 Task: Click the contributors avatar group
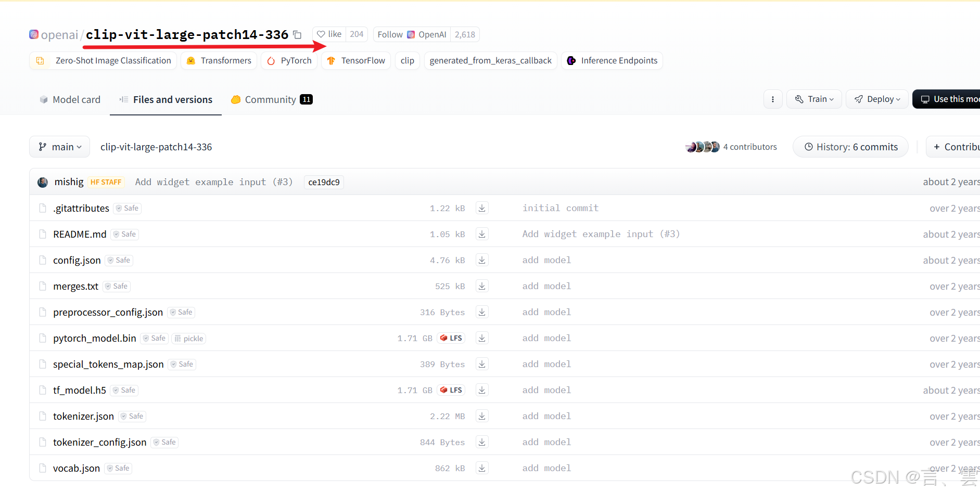point(703,147)
